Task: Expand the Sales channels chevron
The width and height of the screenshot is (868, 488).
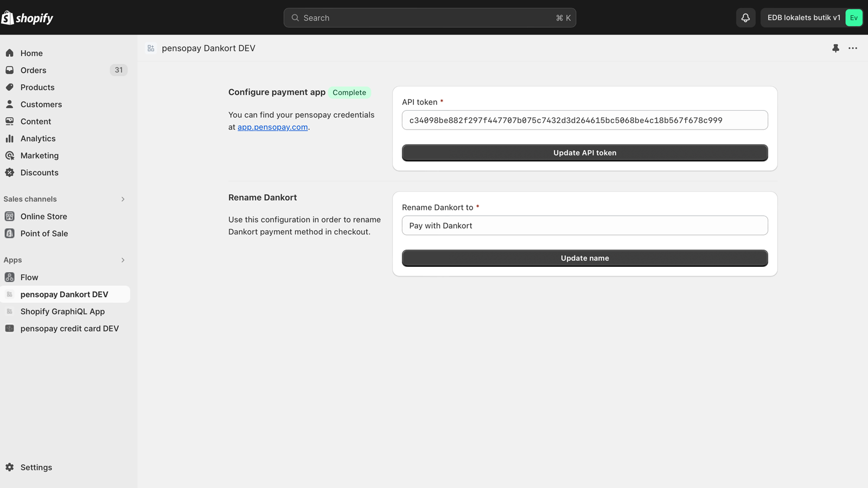Action: (x=123, y=199)
